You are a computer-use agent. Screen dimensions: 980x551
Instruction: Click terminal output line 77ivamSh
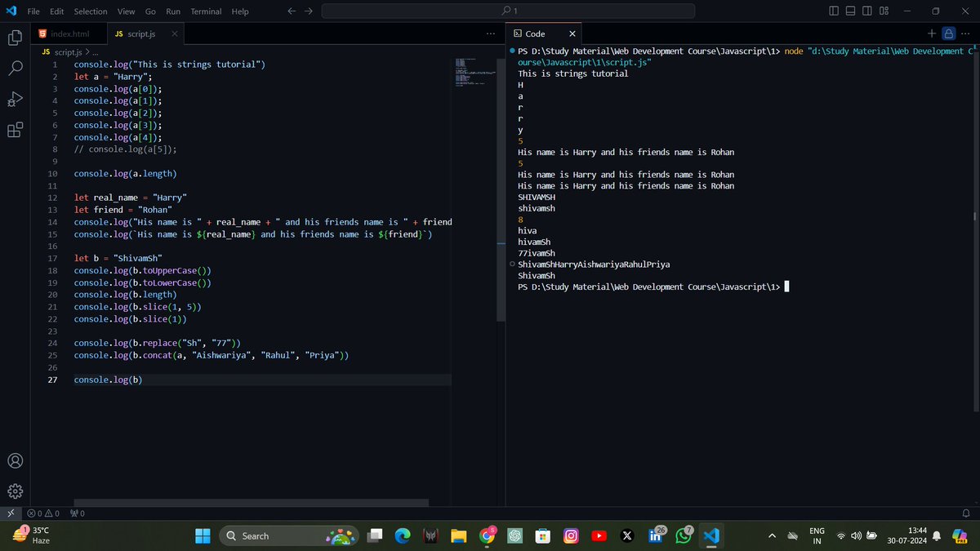click(536, 253)
